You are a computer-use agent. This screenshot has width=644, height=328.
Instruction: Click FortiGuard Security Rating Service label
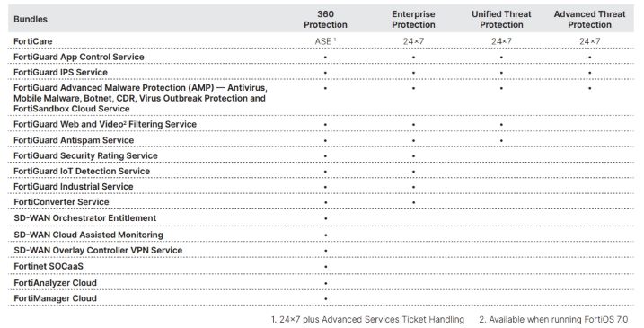(85, 155)
